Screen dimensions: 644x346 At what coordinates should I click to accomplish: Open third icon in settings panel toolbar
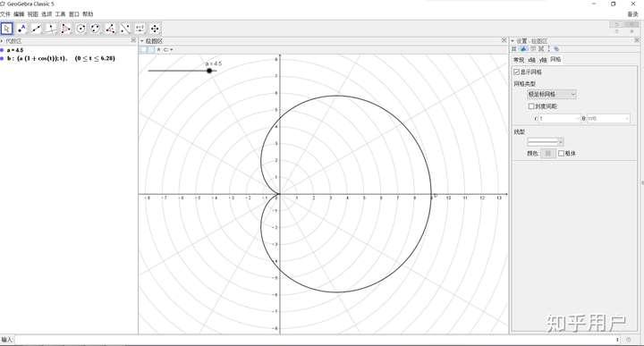pos(533,49)
